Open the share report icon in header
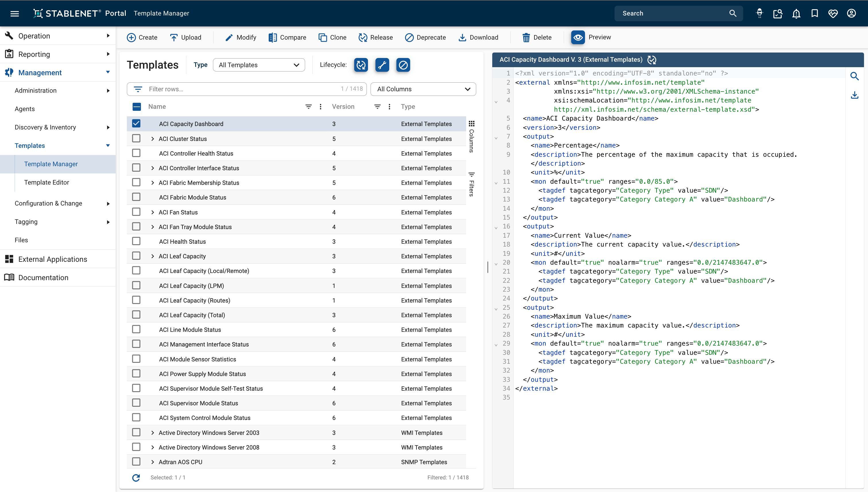Screen dimensions: 868x492 point(778,13)
